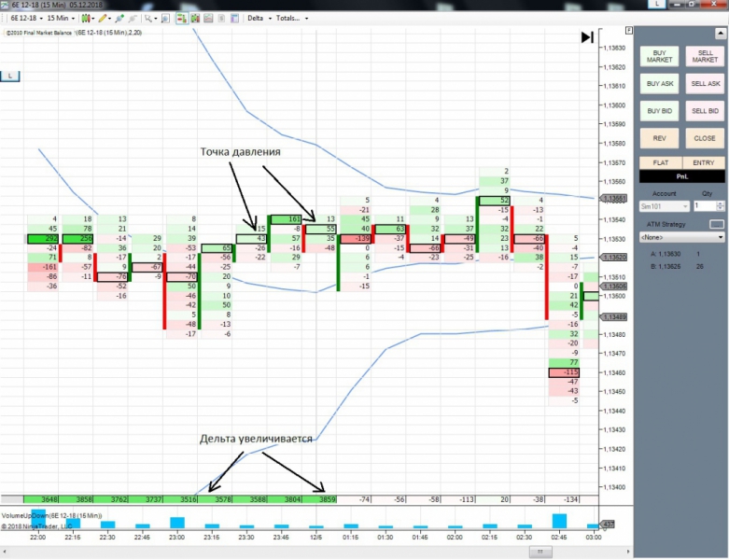Click price marker 1,13520 on axis
The height and width of the screenshot is (560, 729).
pyautogui.click(x=613, y=257)
